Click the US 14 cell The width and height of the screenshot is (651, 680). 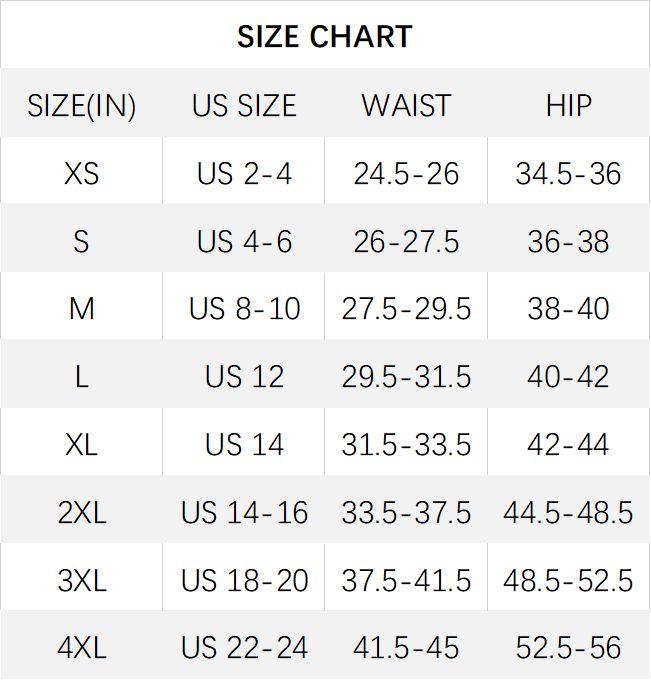[244, 445]
